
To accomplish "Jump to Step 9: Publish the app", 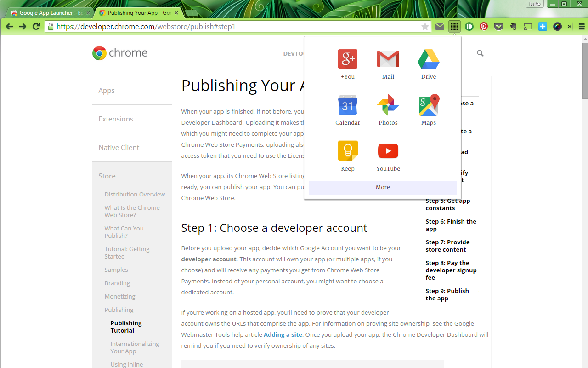I will 447,294.
